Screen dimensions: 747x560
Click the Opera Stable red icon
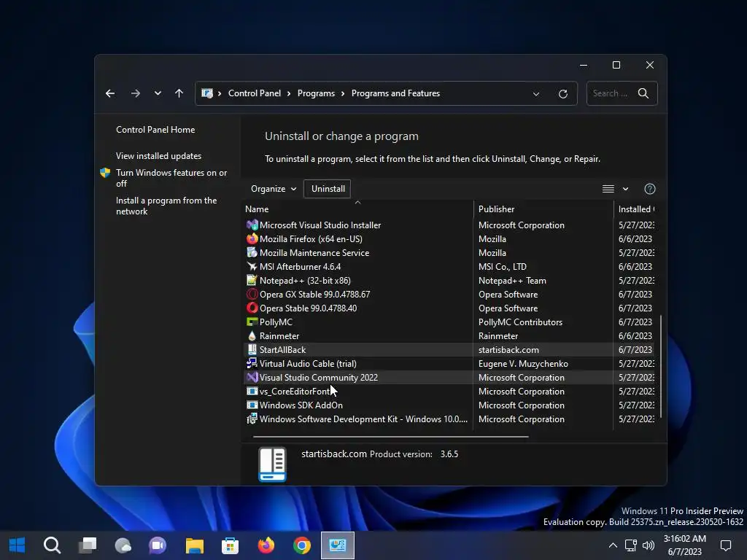[252, 308]
